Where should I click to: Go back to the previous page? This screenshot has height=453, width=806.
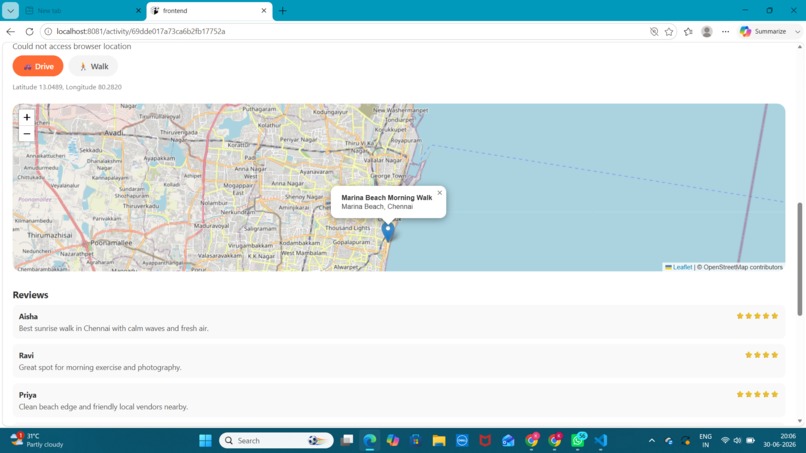point(10,31)
